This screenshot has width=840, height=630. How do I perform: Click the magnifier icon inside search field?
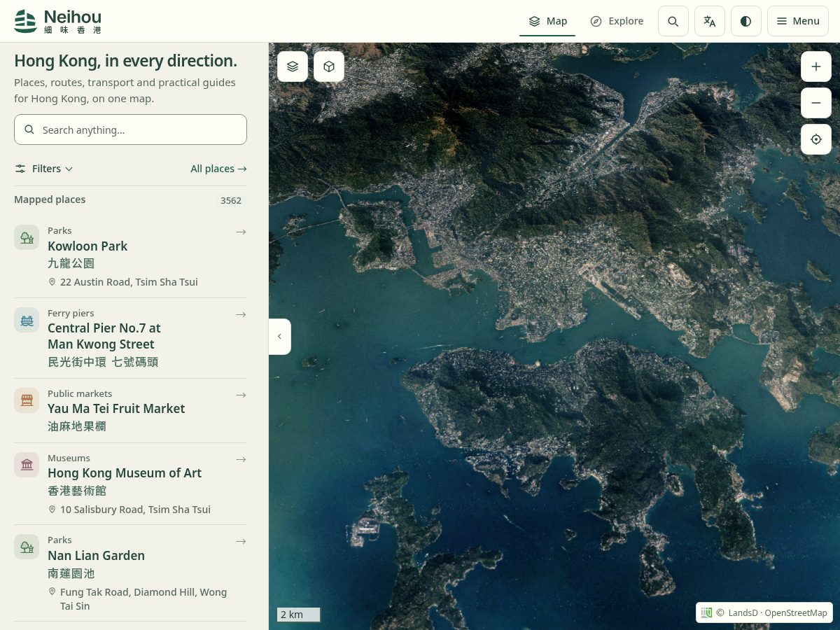pos(29,129)
